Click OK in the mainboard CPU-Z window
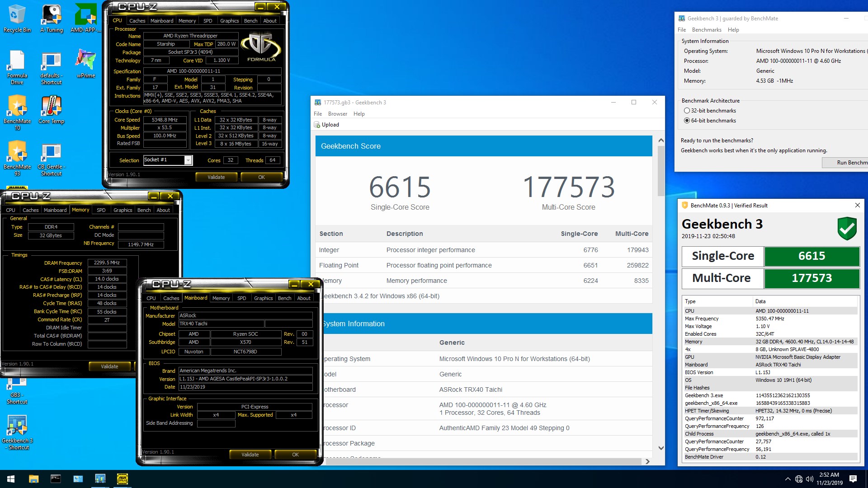868x488 pixels. click(295, 455)
